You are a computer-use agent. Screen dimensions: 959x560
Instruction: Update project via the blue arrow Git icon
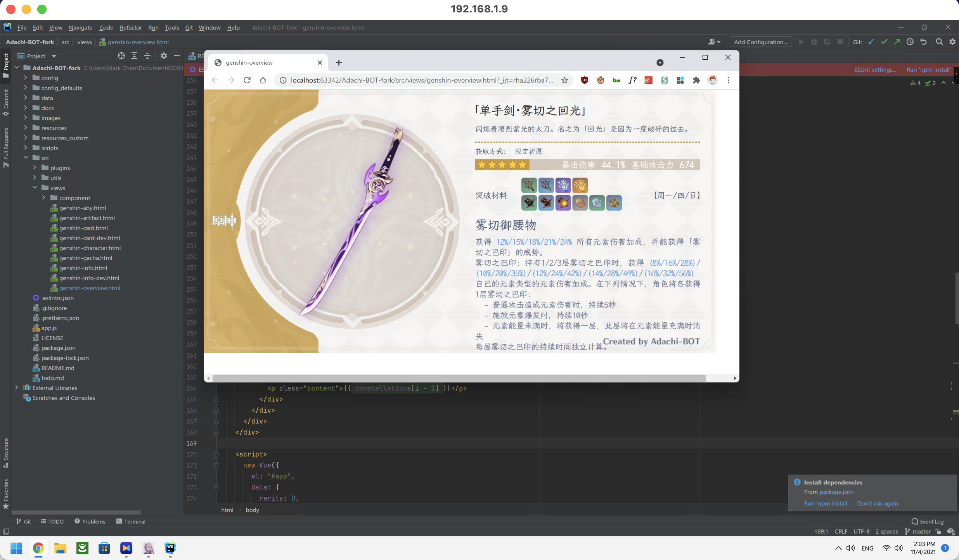(x=871, y=41)
